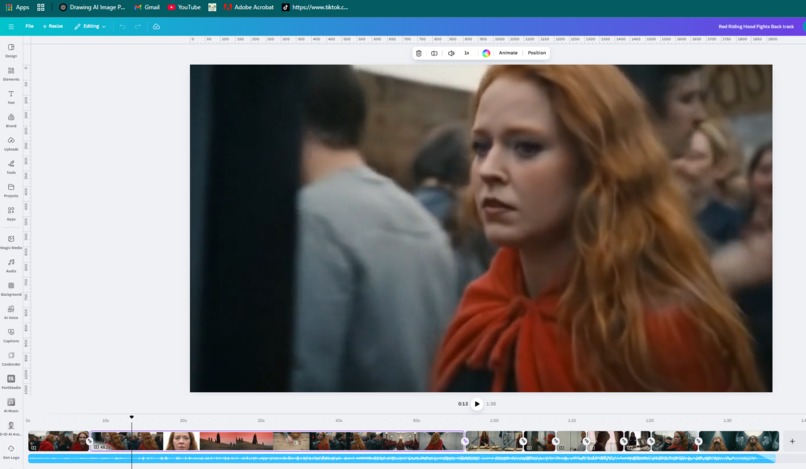The image size is (806, 469).
Task: Open the Design panel in sidebar
Action: pos(11,50)
